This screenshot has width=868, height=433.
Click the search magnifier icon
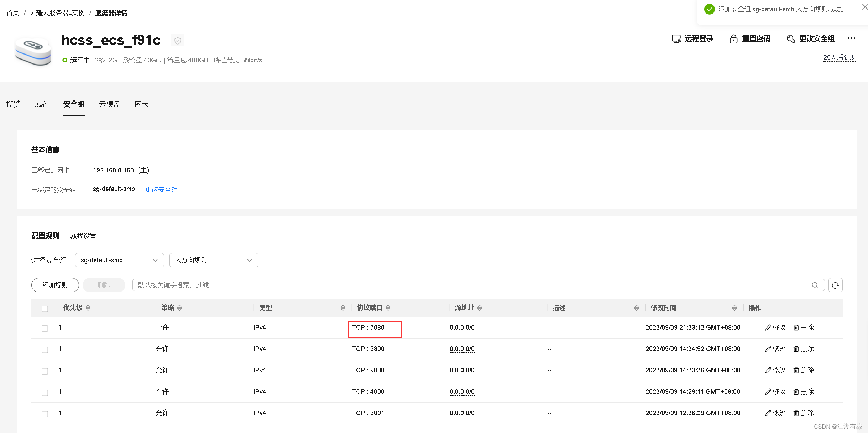point(815,285)
